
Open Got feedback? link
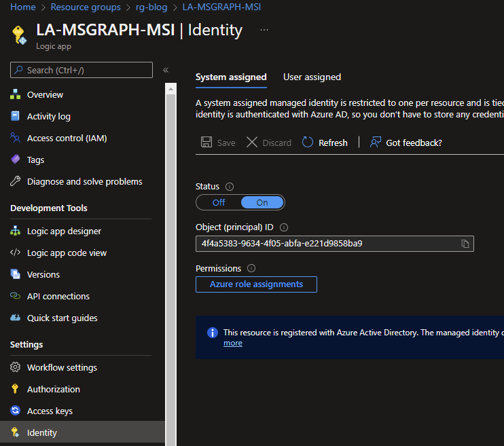tap(406, 143)
